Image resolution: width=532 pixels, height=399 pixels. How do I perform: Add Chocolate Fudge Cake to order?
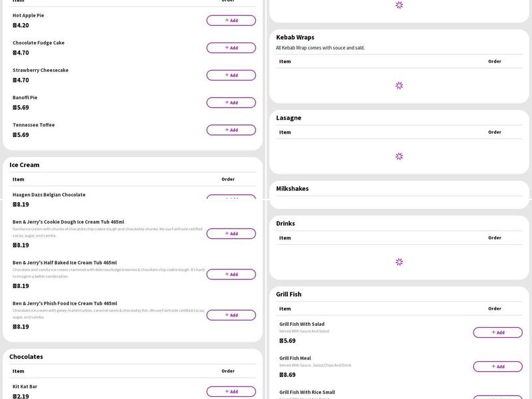pyautogui.click(x=231, y=48)
